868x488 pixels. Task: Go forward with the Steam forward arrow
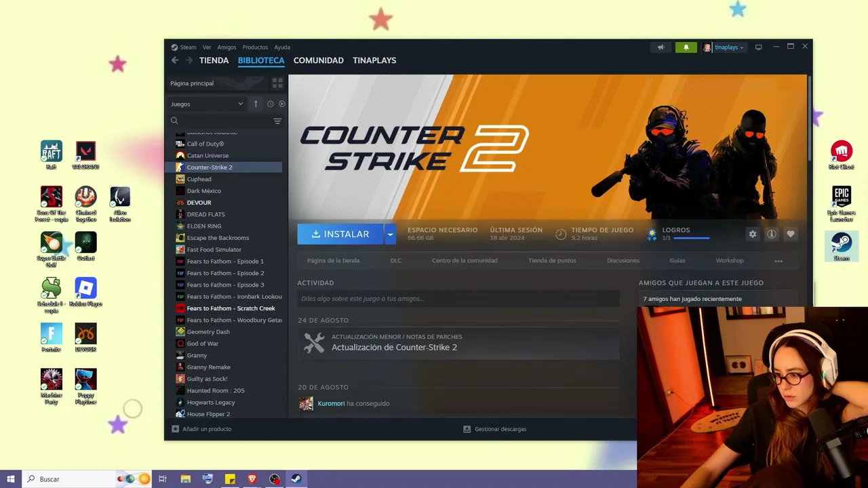189,60
